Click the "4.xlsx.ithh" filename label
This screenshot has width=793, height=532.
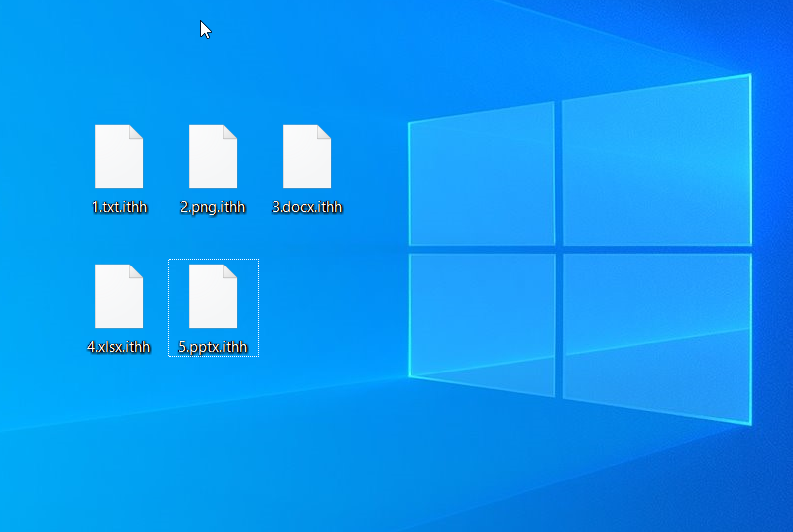tap(119, 347)
